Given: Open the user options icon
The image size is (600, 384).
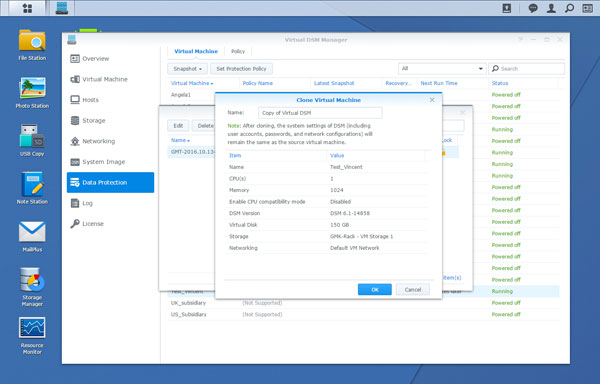Looking at the screenshot, I should tap(551, 8).
